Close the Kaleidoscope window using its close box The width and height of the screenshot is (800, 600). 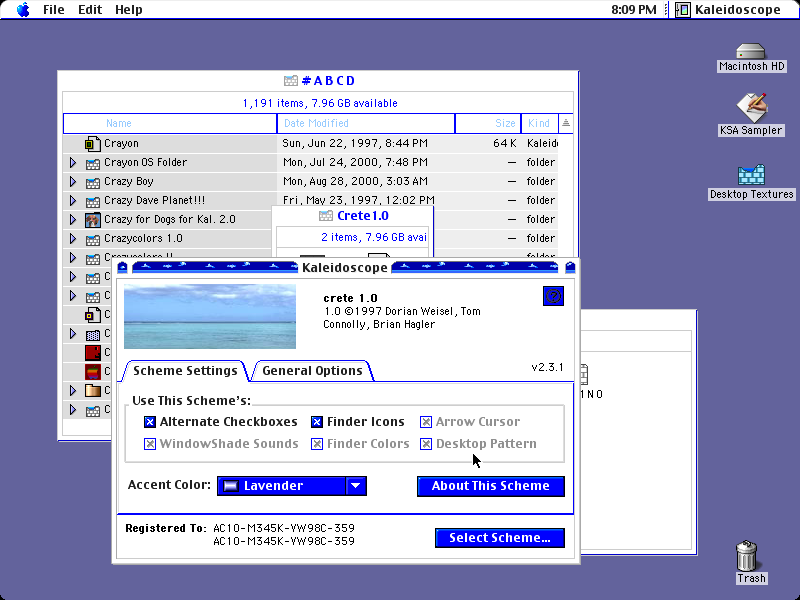[x=122, y=267]
